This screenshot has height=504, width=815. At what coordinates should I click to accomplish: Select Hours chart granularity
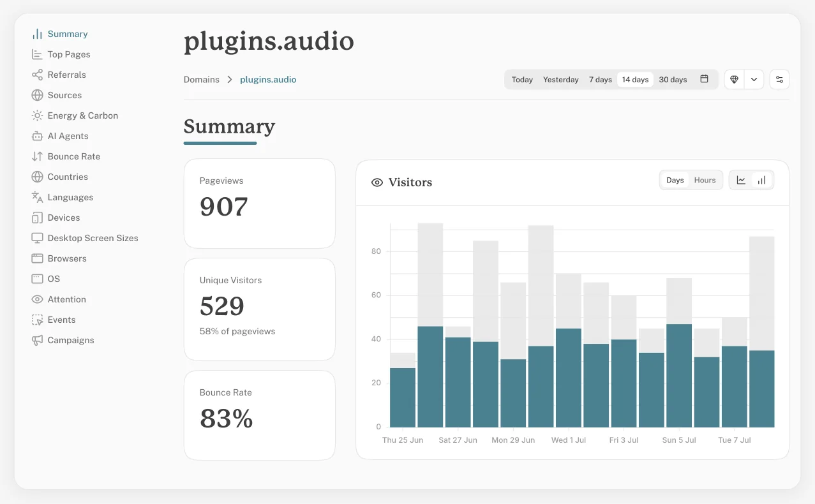tap(705, 180)
